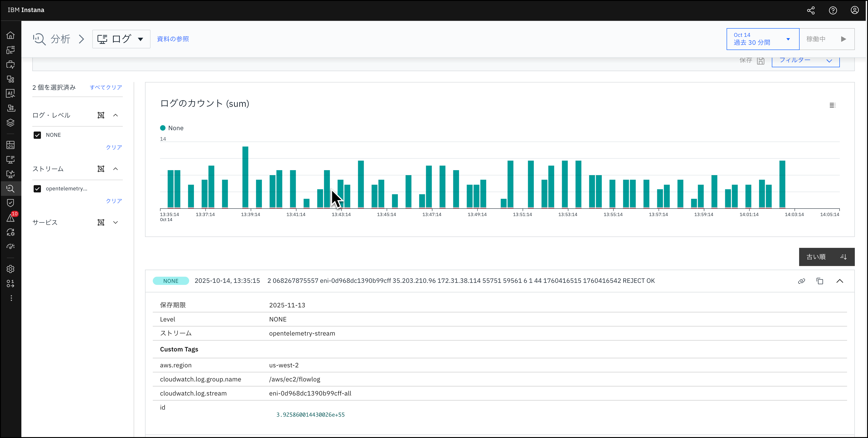Click the 古い順 sort order button
This screenshot has height=438, width=868.
[826, 257]
